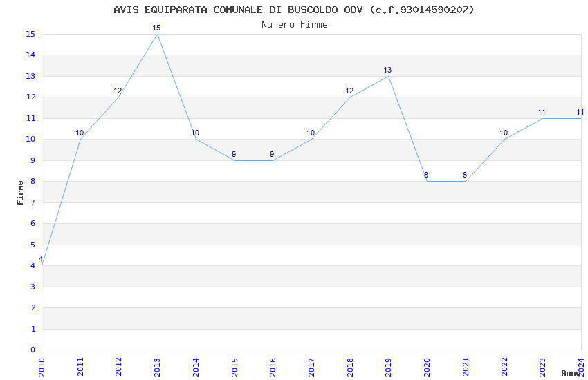Click the data point labeled 4 at 2010
The height and width of the screenshot is (380, 588).
[42, 265]
